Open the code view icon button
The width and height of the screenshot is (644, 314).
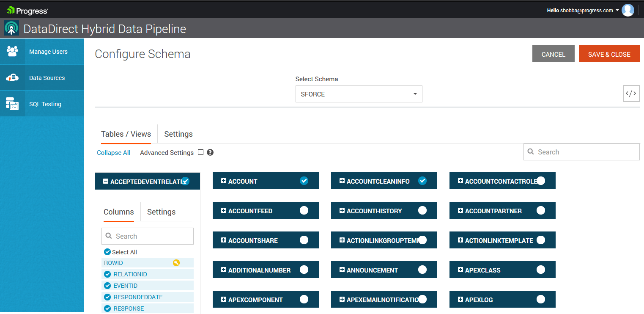click(x=631, y=94)
